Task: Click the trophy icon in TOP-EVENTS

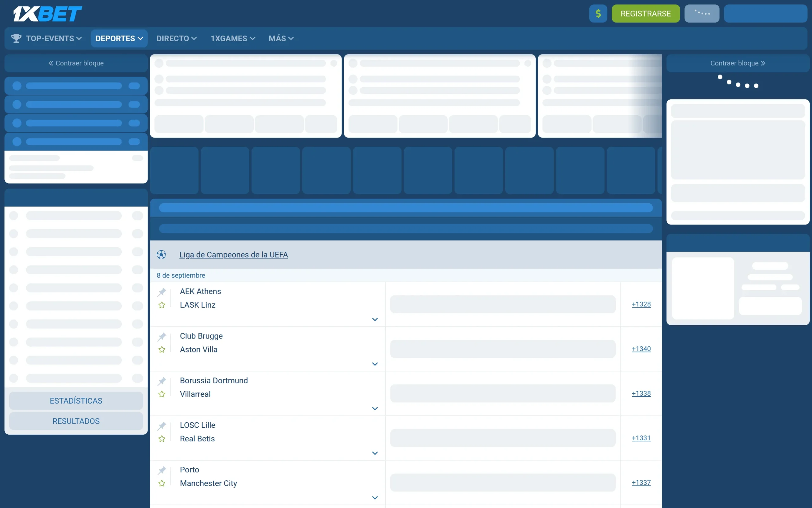Action: click(x=16, y=38)
